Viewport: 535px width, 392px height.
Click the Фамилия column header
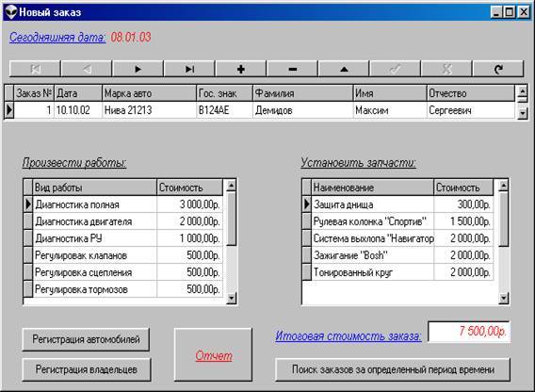coord(303,93)
